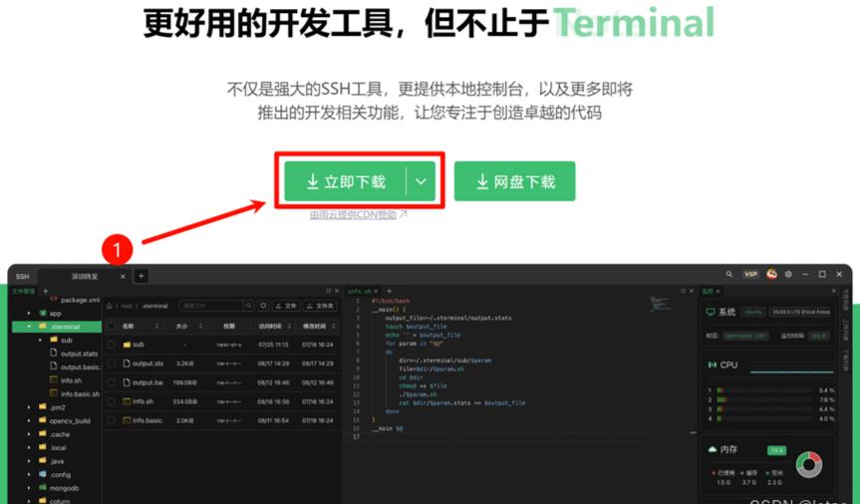Click the home icon in the file path
This screenshot has height=504, width=860.
click(112, 306)
